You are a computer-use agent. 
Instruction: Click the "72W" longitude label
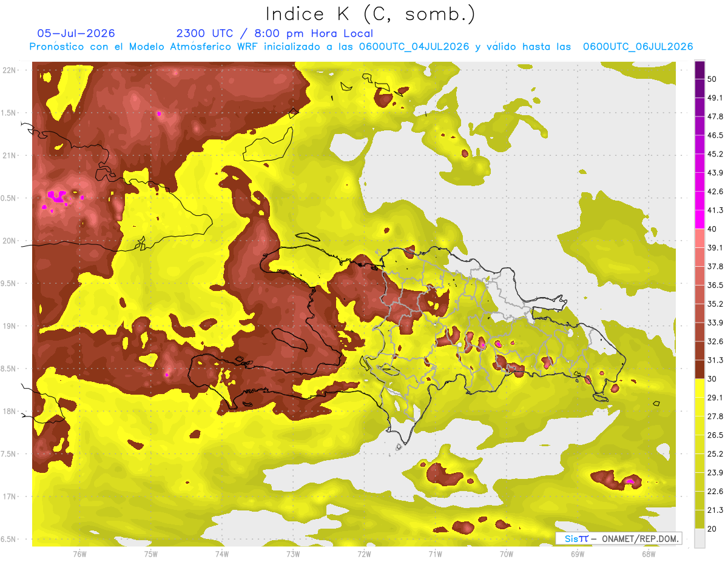tap(364, 554)
